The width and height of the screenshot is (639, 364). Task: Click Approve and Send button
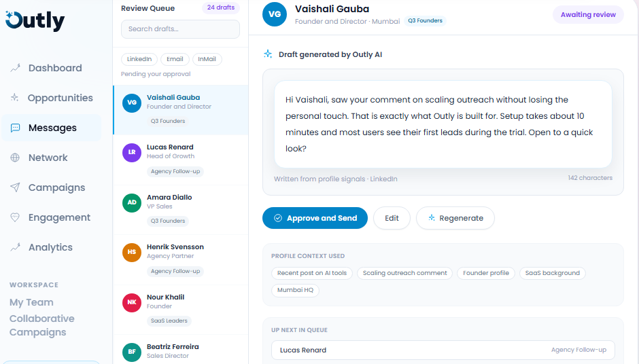pyautogui.click(x=315, y=218)
